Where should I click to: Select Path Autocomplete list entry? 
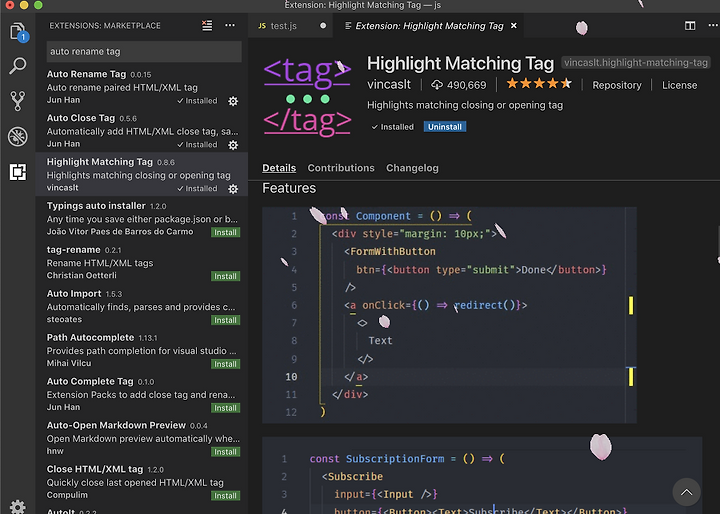pyautogui.click(x=142, y=350)
